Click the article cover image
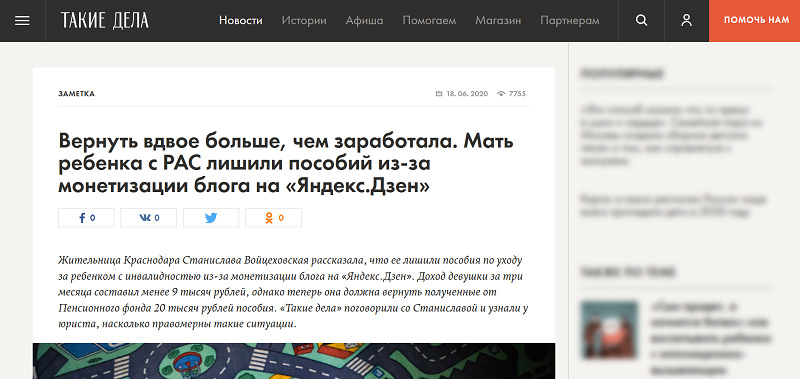 [x=294, y=361]
